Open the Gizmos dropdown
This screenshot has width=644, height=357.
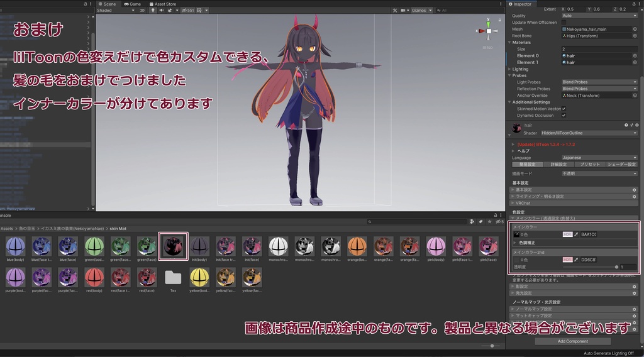[x=422, y=10]
